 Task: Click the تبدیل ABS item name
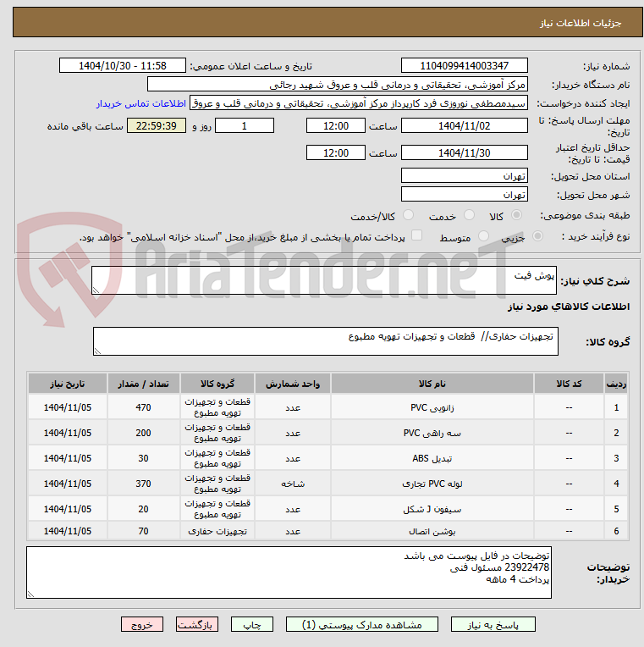432,458
